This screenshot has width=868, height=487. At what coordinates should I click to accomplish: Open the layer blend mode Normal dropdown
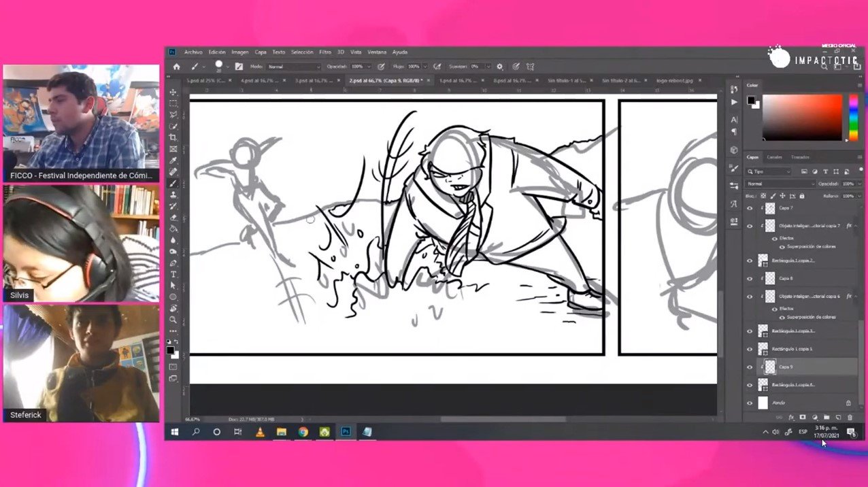tap(780, 184)
